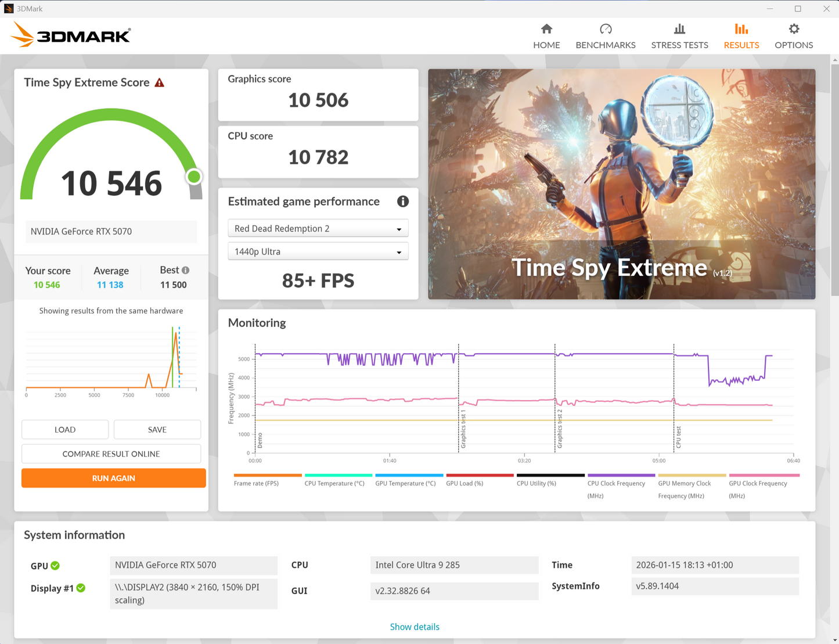
Task: Open the 1440p Ultra quality dropdown
Action: point(318,251)
